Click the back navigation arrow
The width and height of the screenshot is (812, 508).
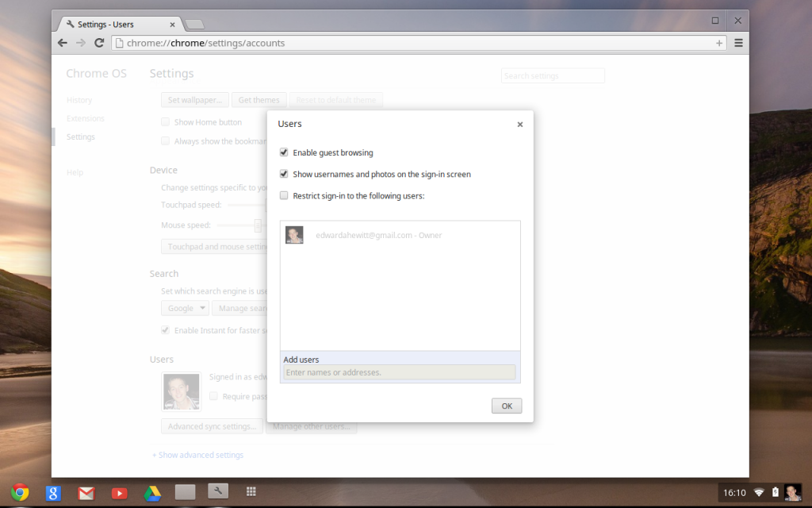coord(63,43)
